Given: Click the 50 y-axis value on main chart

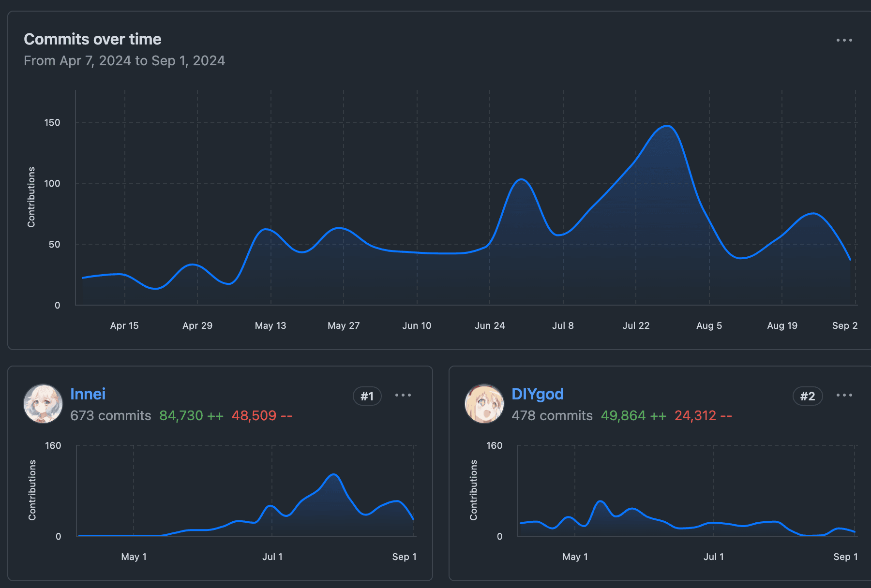Looking at the screenshot, I should click(x=54, y=244).
